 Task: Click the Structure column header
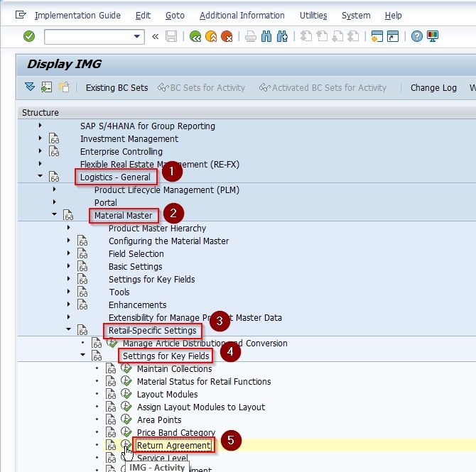[x=40, y=113]
